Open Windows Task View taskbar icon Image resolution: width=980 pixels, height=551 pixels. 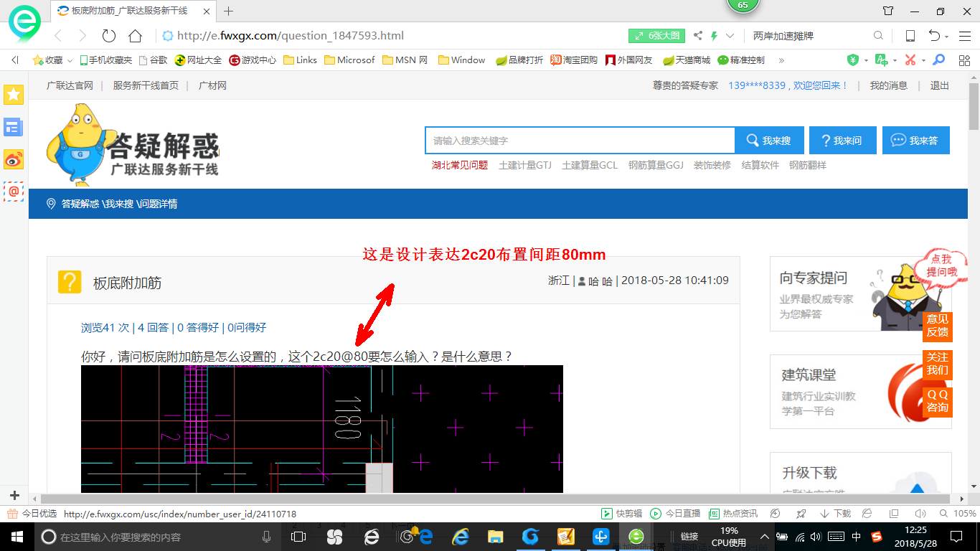[x=298, y=537]
